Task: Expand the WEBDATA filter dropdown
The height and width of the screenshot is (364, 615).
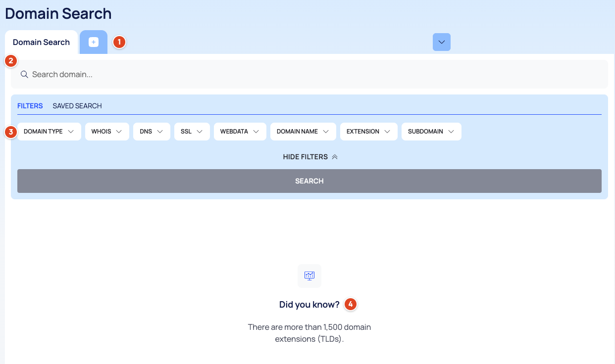Action: pos(240,132)
